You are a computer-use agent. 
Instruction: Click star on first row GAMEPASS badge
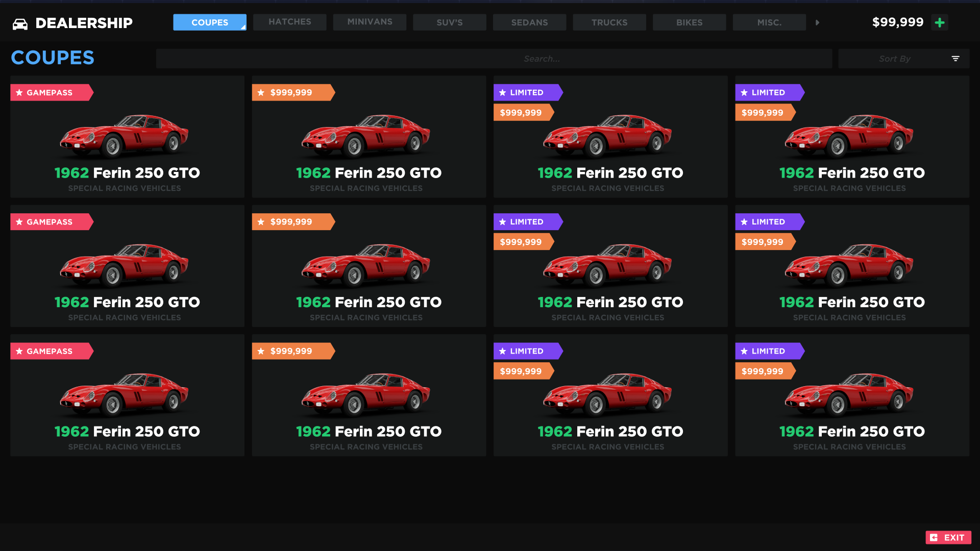(x=19, y=92)
